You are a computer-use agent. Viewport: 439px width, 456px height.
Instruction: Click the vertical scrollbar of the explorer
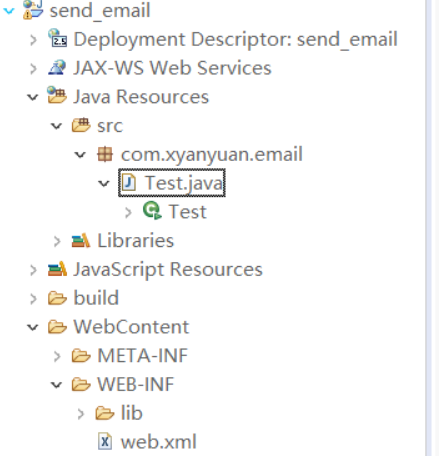[429, 228]
